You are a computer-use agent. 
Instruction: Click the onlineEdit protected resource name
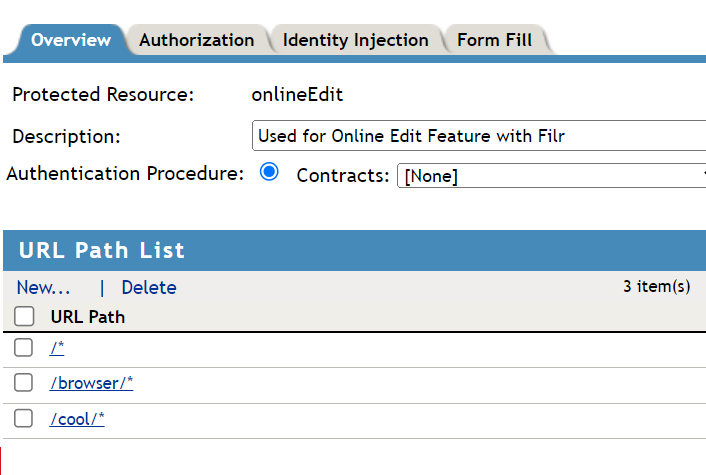(297, 96)
